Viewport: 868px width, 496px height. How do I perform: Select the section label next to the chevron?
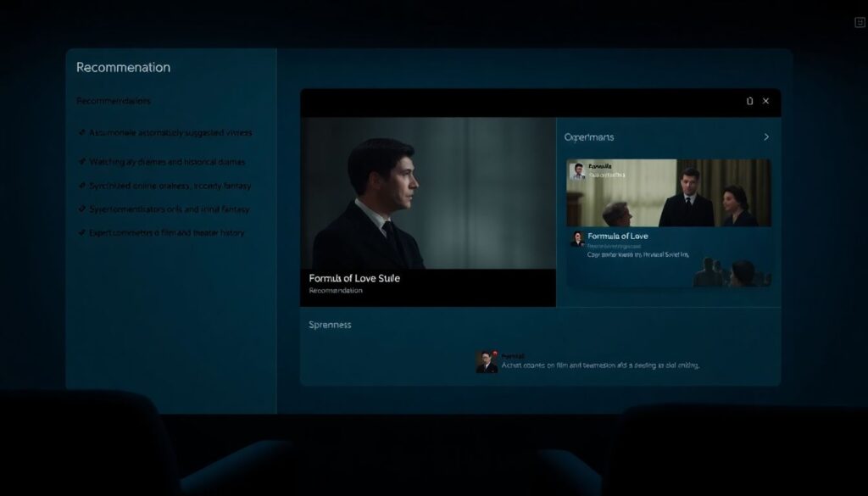tap(589, 137)
